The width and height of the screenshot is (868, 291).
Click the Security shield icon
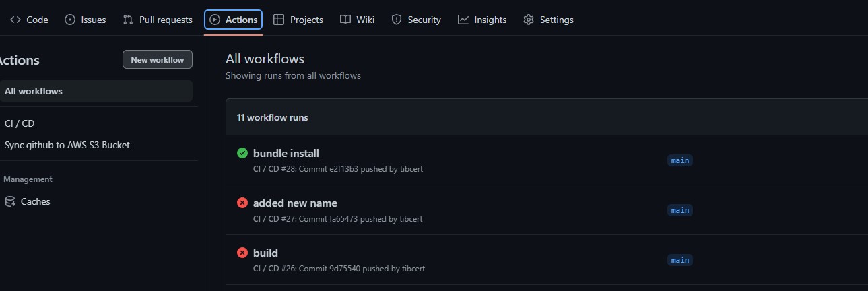click(397, 20)
